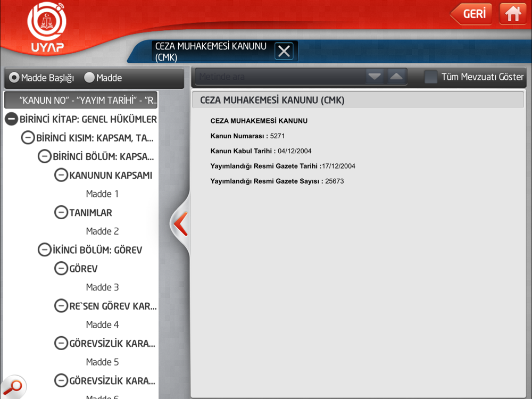
Task: Collapse İKİNCİ BÖLÜM: GÖREV node
Action: click(45, 250)
